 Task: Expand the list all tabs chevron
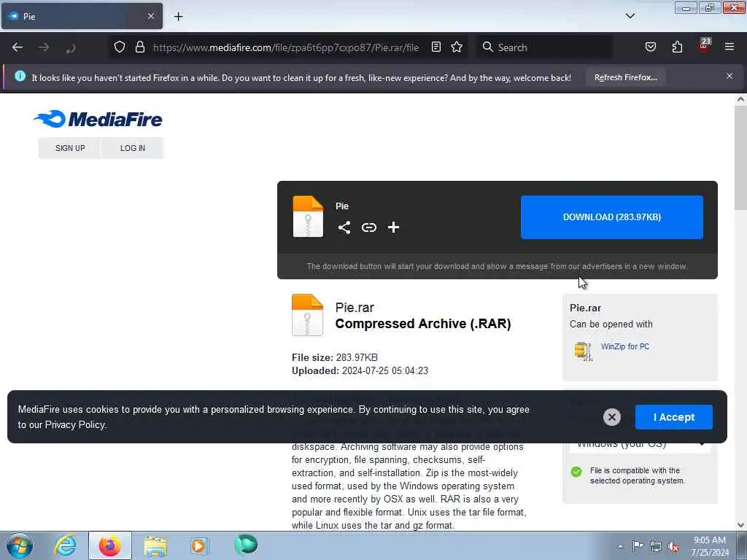630,16
